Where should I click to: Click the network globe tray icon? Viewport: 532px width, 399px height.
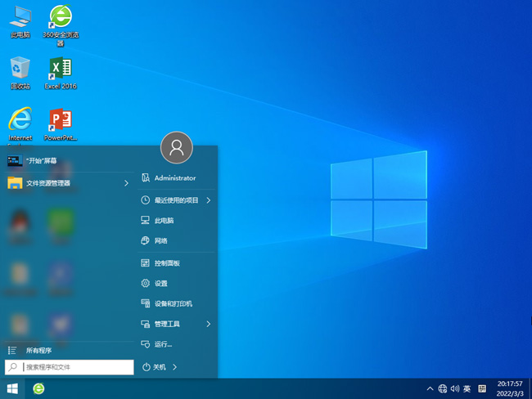tap(443, 389)
